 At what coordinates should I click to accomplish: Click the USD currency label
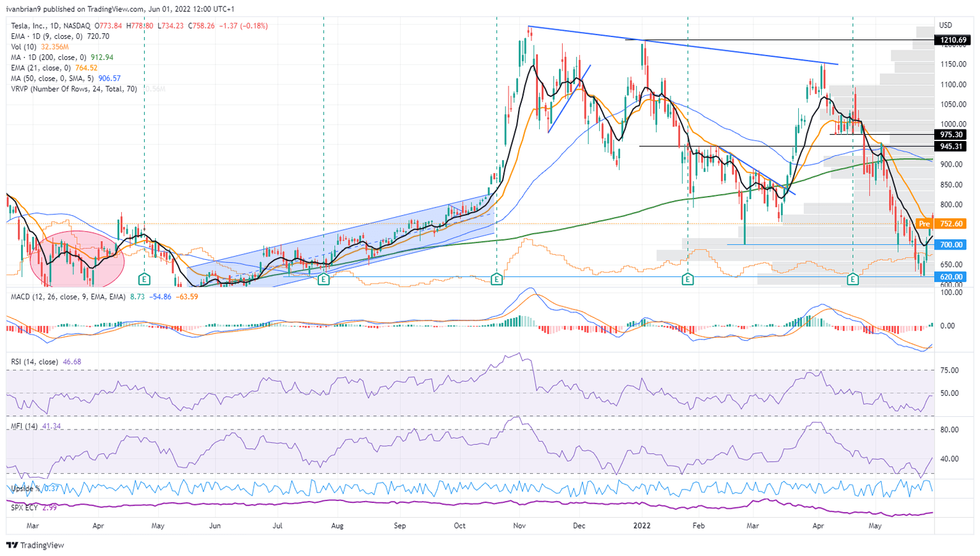click(x=946, y=26)
